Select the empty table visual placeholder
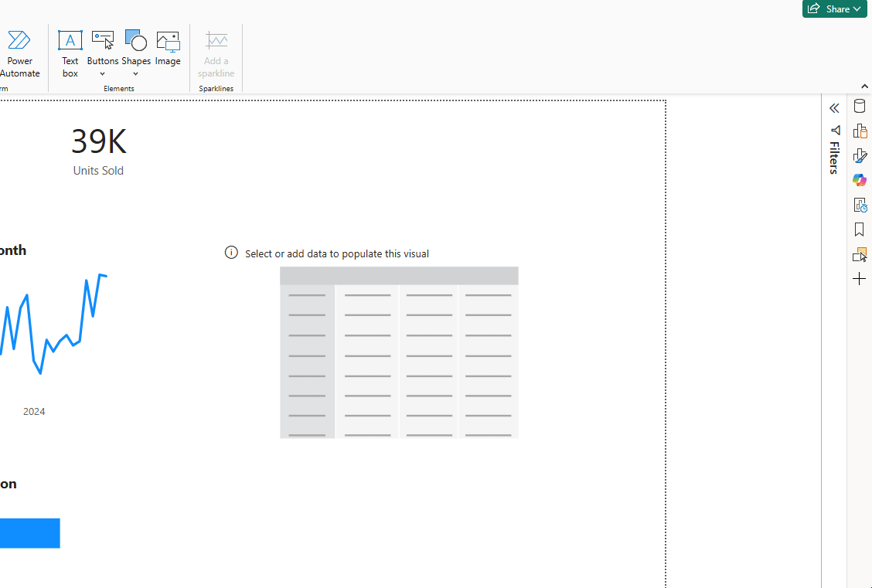 pos(399,352)
